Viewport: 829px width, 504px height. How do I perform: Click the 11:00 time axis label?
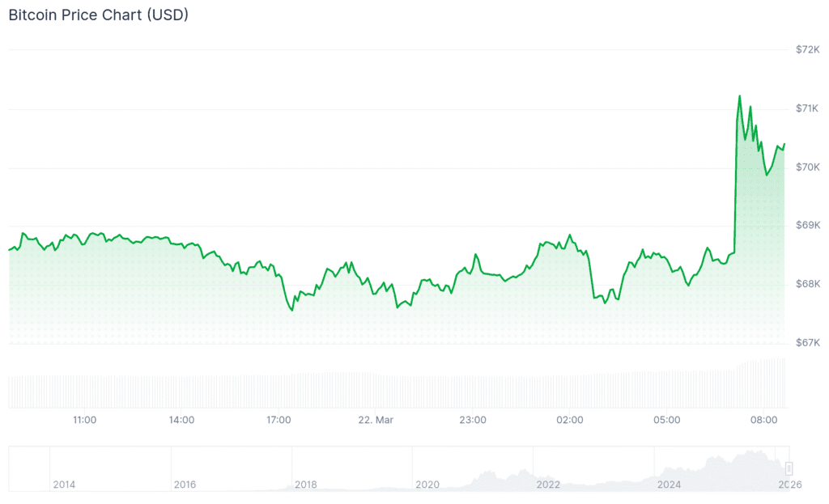[x=85, y=421]
